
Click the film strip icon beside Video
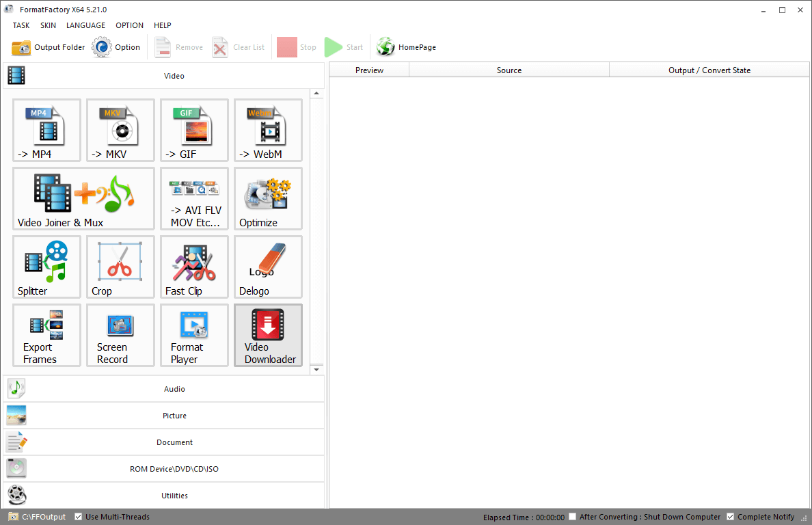(x=16, y=76)
